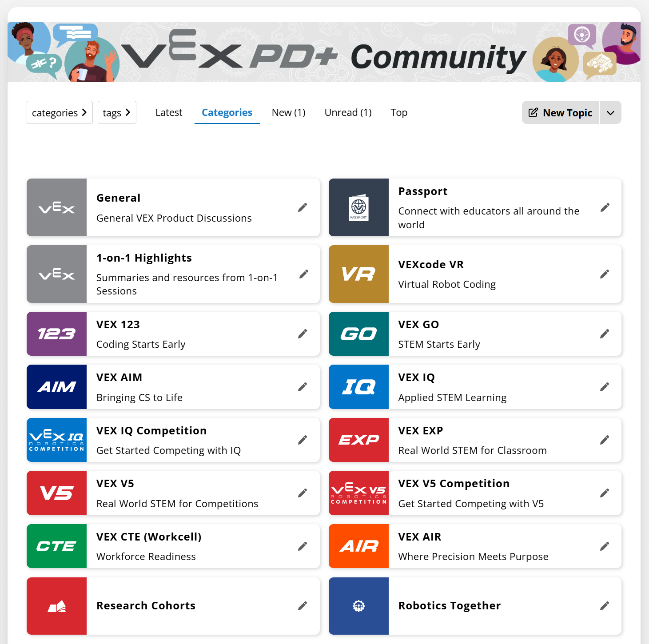
Task: Click the VEX PD+ Community banner
Action: [x=324, y=52]
